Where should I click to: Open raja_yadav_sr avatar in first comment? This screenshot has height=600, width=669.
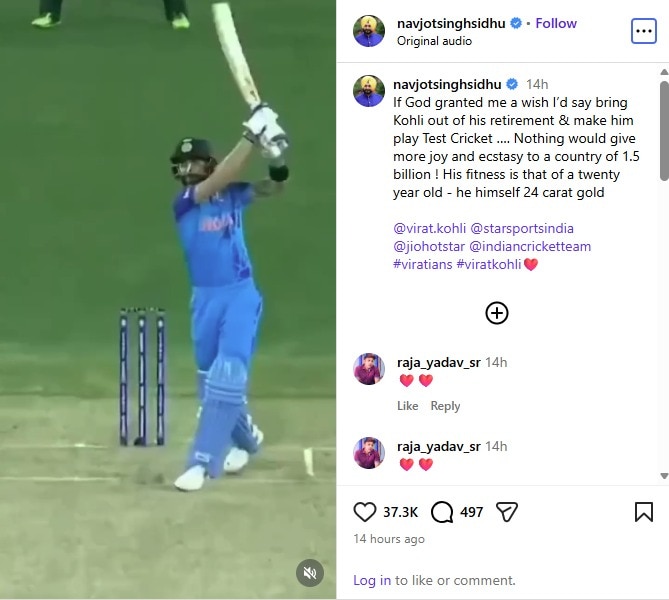click(x=369, y=369)
